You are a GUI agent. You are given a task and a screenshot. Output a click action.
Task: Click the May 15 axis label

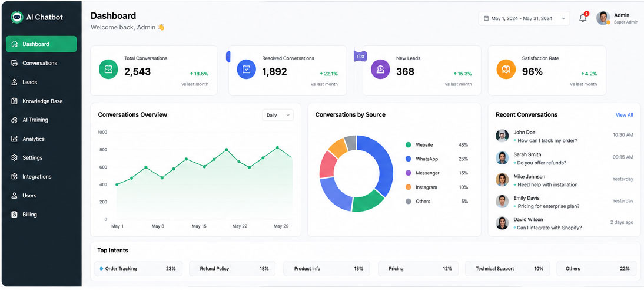(199, 226)
